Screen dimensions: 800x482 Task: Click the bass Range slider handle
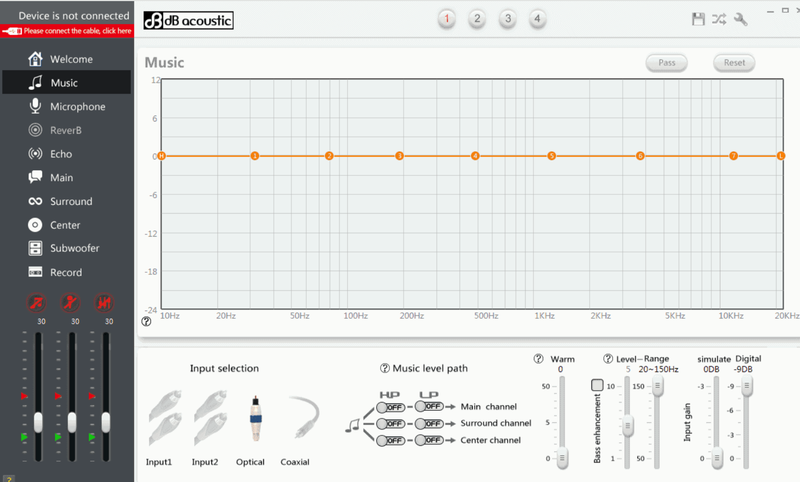point(658,386)
